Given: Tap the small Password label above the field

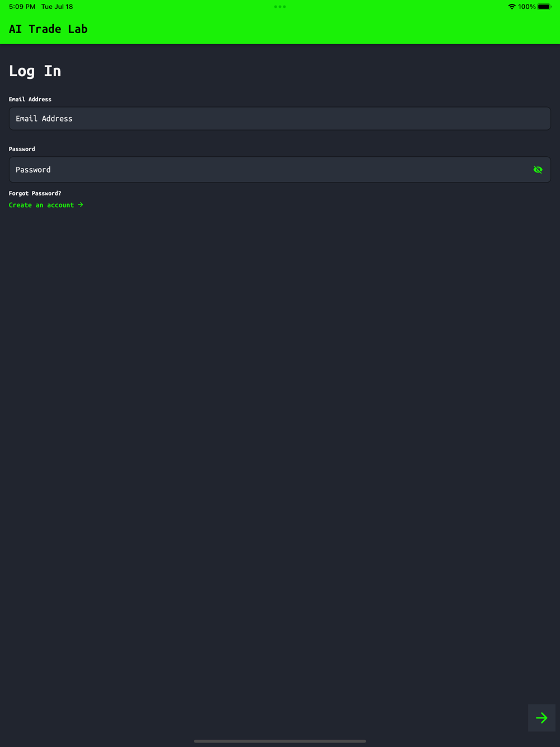Looking at the screenshot, I should click(22, 149).
